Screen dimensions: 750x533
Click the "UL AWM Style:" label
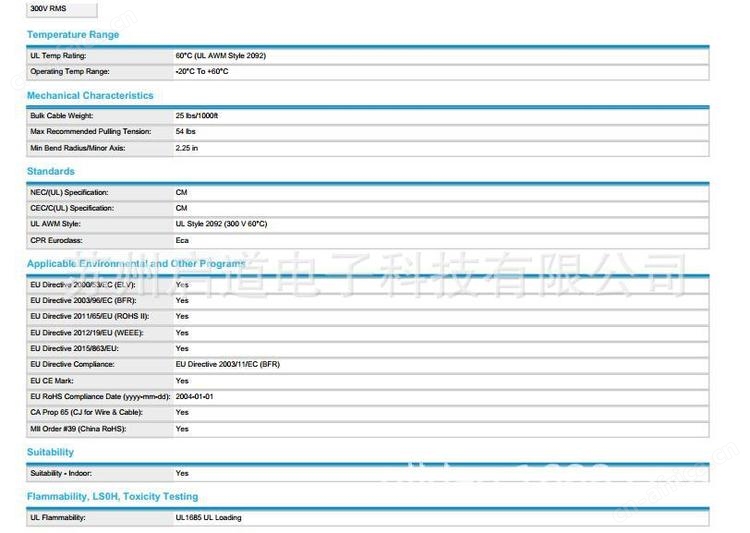pyautogui.click(x=55, y=224)
